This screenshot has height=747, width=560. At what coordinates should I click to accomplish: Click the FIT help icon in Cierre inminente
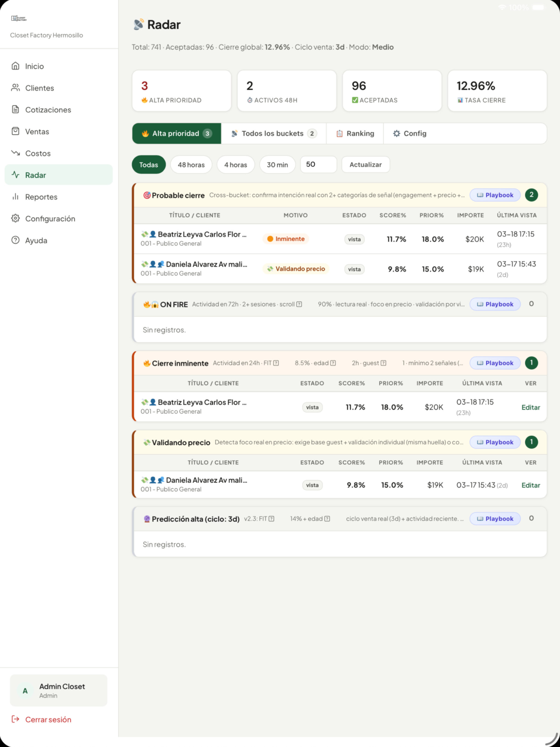pyautogui.click(x=276, y=363)
